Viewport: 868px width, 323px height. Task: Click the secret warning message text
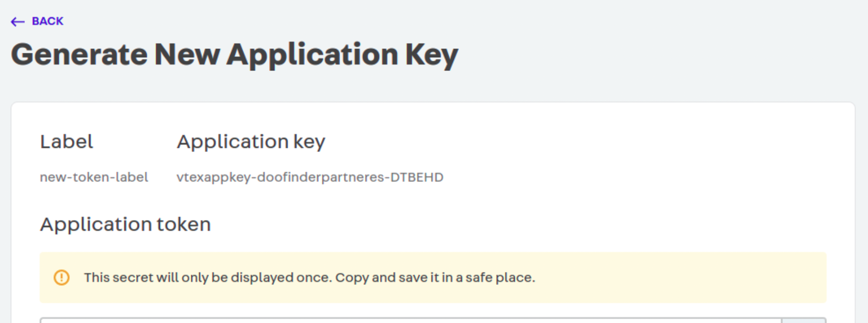309,277
